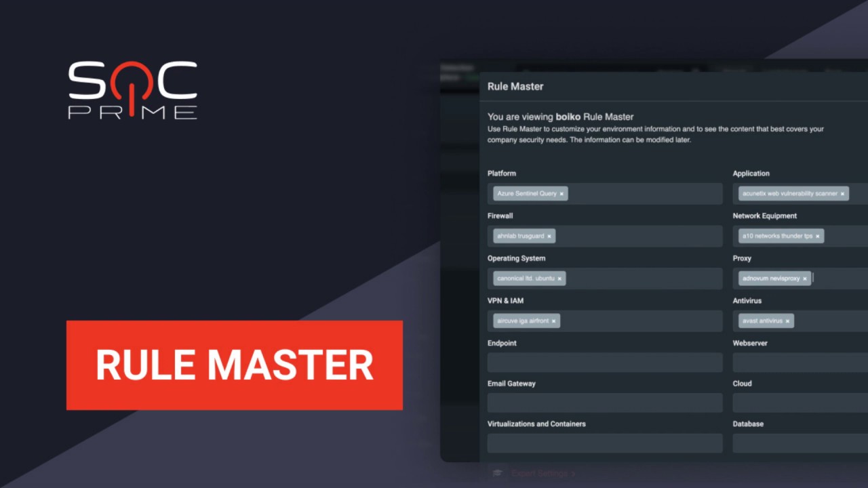Select the aircuve iga airfront tag text
The height and width of the screenshot is (488, 868).
pos(523,321)
